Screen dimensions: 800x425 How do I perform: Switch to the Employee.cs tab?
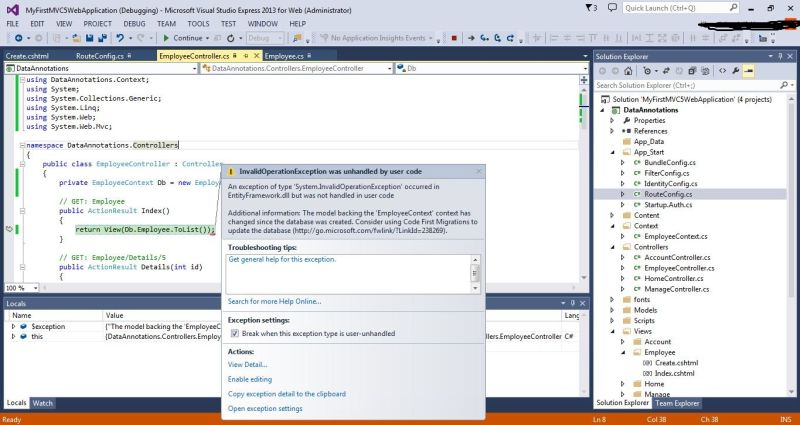tap(284, 56)
